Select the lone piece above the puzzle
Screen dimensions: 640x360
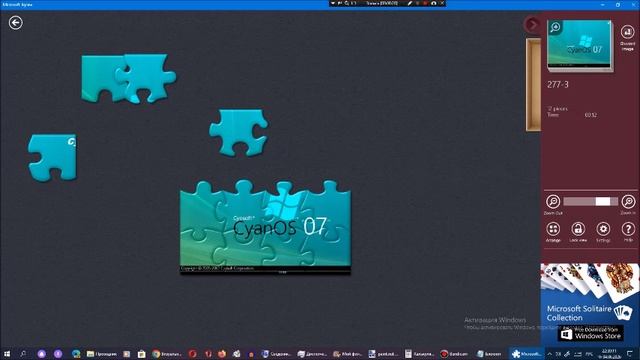(239, 132)
